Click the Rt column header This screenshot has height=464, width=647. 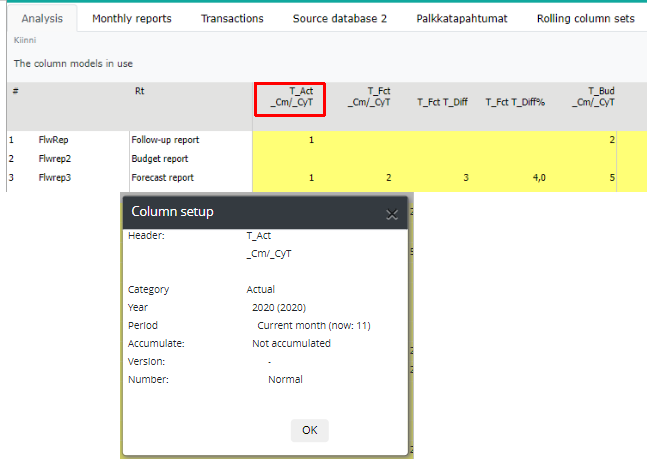tap(139, 91)
